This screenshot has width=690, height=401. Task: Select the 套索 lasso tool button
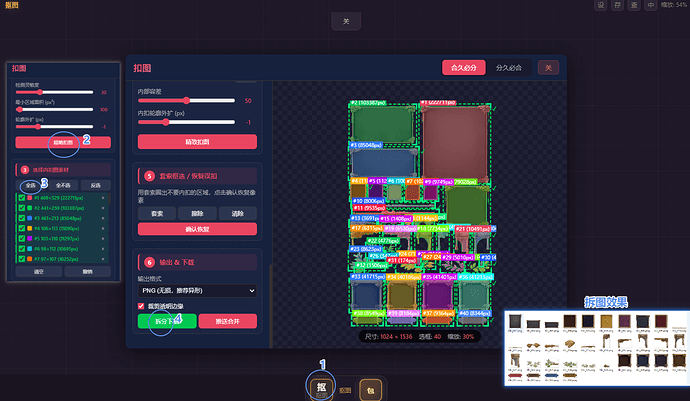click(157, 213)
